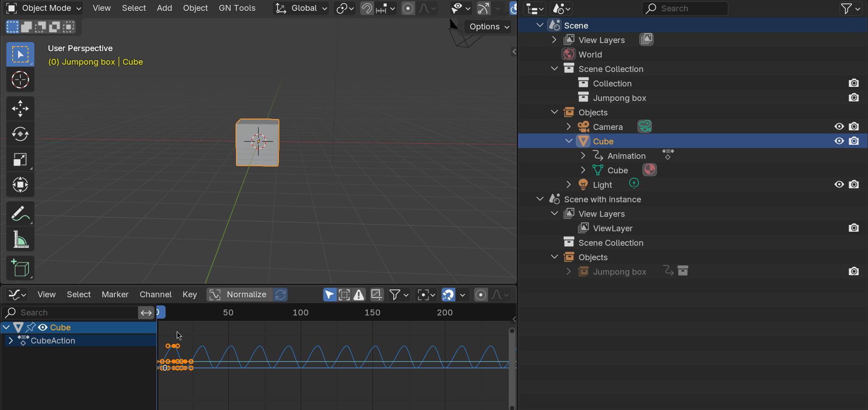Expand the Light object in outliner
Image resolution: width=868 pixels, height=410 pixels.
(569, 184)
